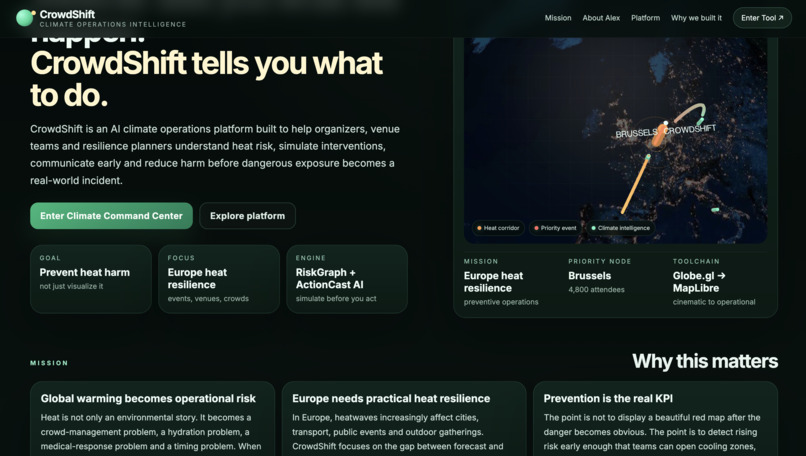Click 'not just visualize it' caption
The width and height of the screenshot is (806, 456).
71,286
